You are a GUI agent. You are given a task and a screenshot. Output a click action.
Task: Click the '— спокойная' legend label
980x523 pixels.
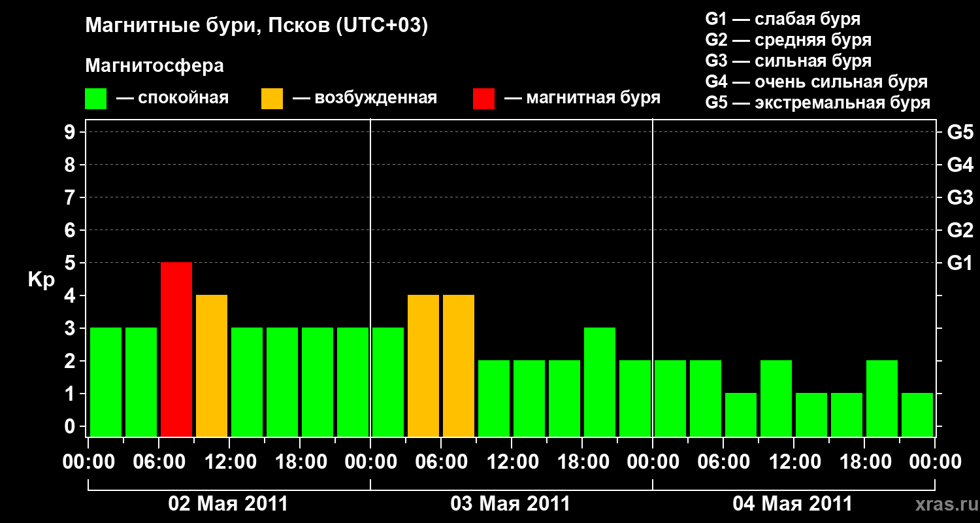[172, 99]
